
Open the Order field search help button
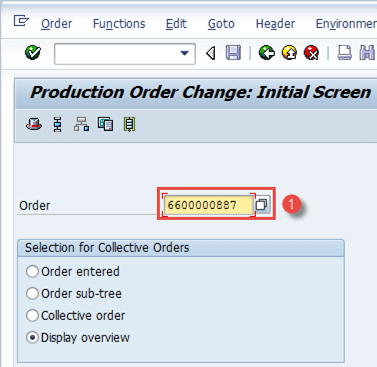click(x=262, y=204)
